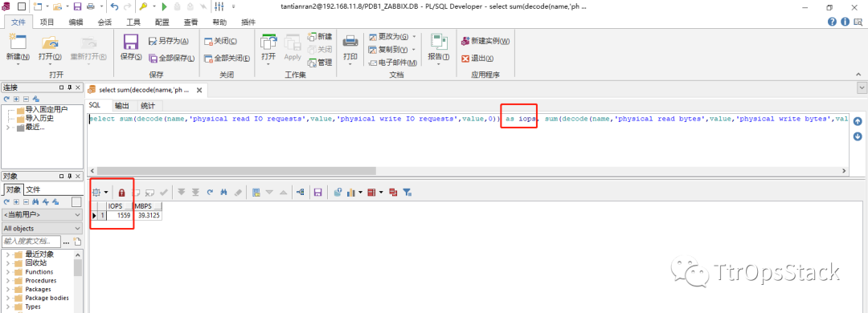Open the <当前用户> dropdown
The width and height of the screenshot is (868, 313).
[x=42, y=214]
